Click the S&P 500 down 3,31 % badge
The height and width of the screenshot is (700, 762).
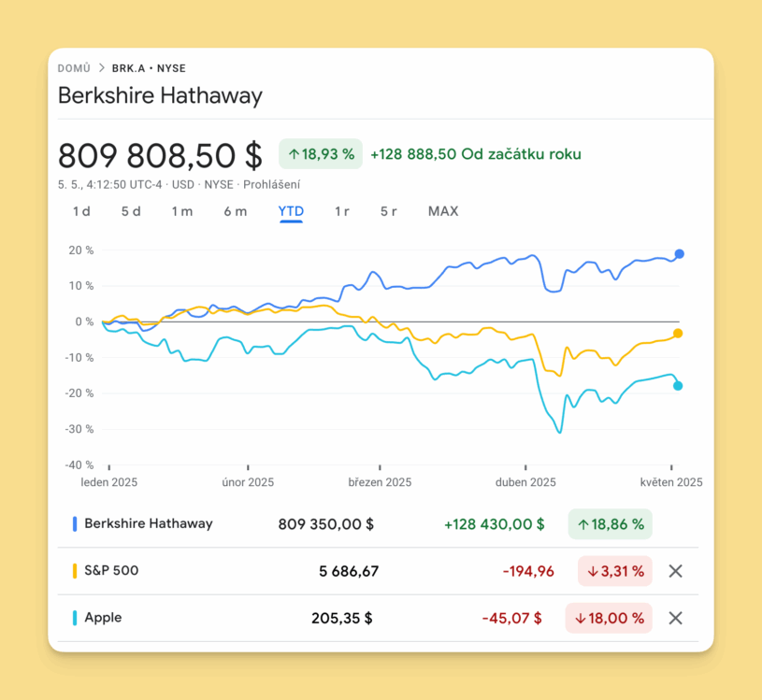[x=611, y=571]
